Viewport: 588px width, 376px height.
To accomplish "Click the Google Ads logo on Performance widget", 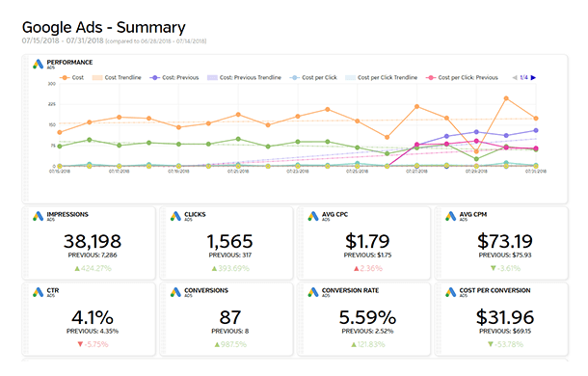I will [x=38, y=65].
